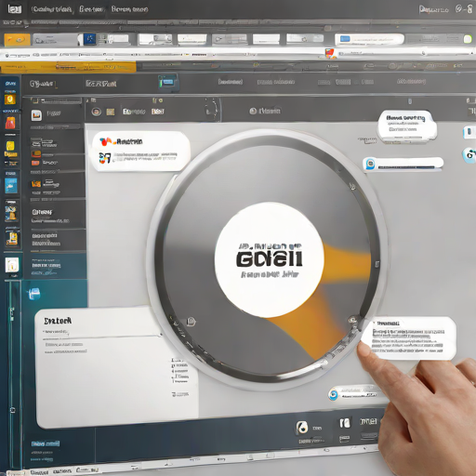Open the wide white dropdown field in top toolbar
Screen dimensions: 476x476
369,39
